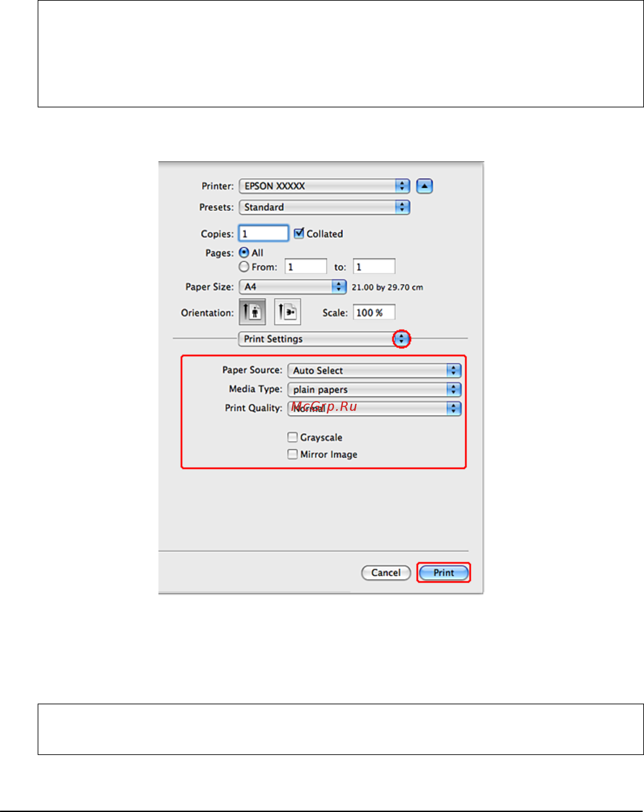This screenshot has height=812, width=644.
Task: Open the Presets dropdown set to Standard
Action: click(324, 207)
